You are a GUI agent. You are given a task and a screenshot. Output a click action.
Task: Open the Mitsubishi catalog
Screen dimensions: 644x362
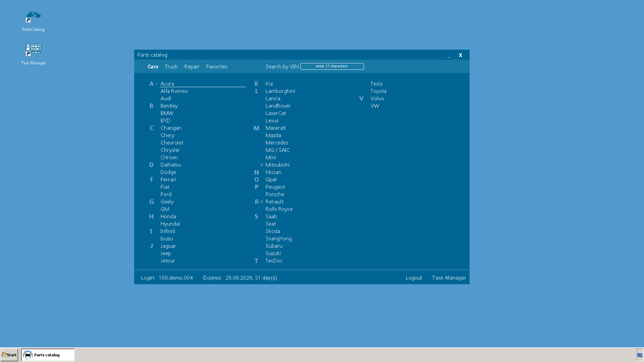tap(277, 165)
